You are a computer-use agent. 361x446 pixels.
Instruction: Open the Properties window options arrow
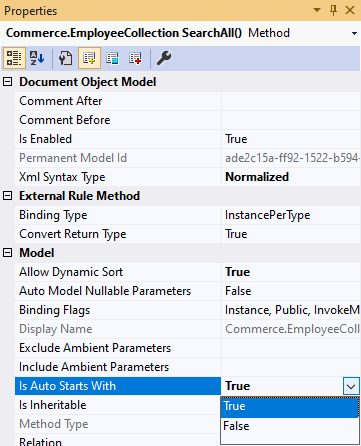click(x=317, y=10)
